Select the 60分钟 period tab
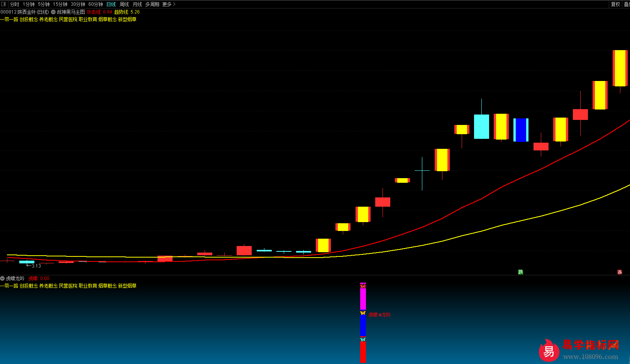The image size is (630, 364). (96, 4)
